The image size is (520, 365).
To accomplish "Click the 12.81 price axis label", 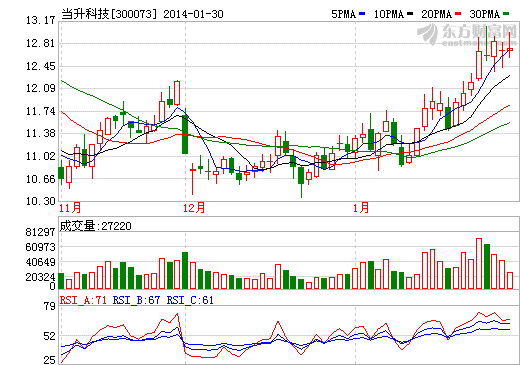I will [41, 43].
